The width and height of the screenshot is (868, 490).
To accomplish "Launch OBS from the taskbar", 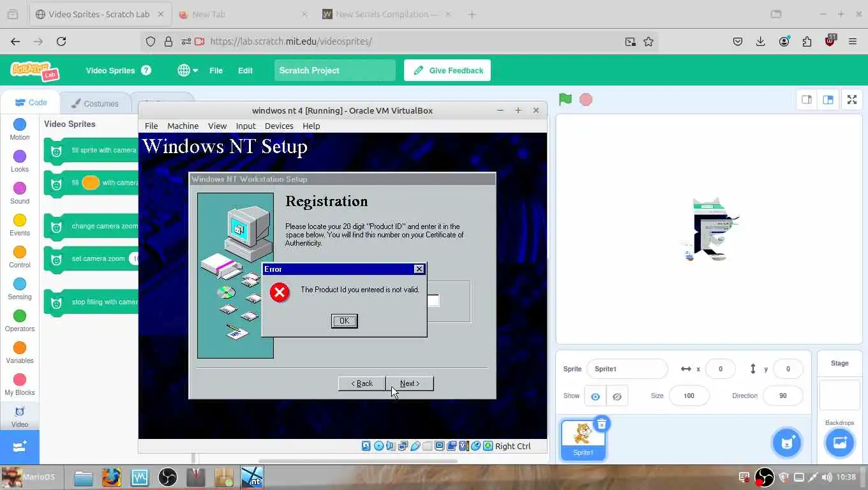I will pyautogui.click(x=167, y=477).
